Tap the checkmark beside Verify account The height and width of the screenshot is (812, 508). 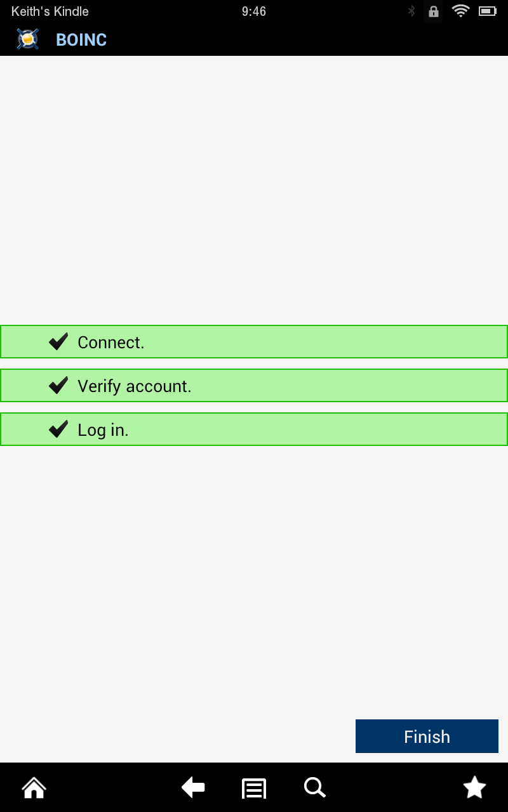pos(58,385)
